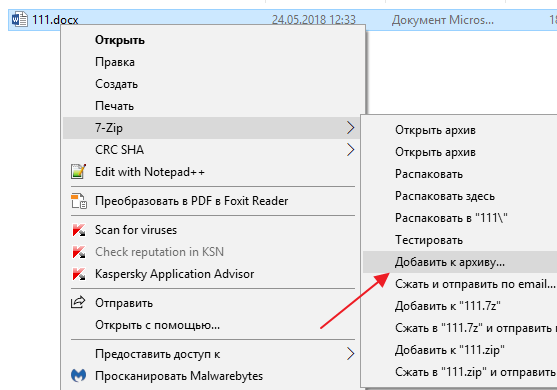Click the share icon beside Отправить
Screen dimensions: 557x390
(78, 303)
